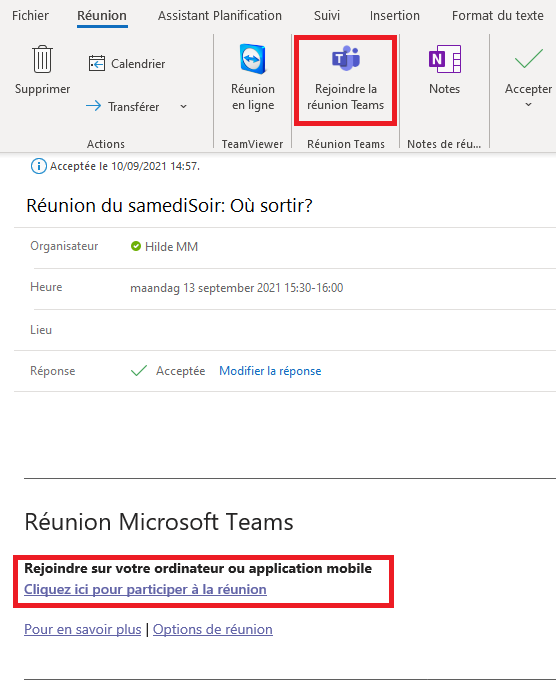Switch to Assistant Planification tab
The image size is (556, 680).
(x=220, y=16)
